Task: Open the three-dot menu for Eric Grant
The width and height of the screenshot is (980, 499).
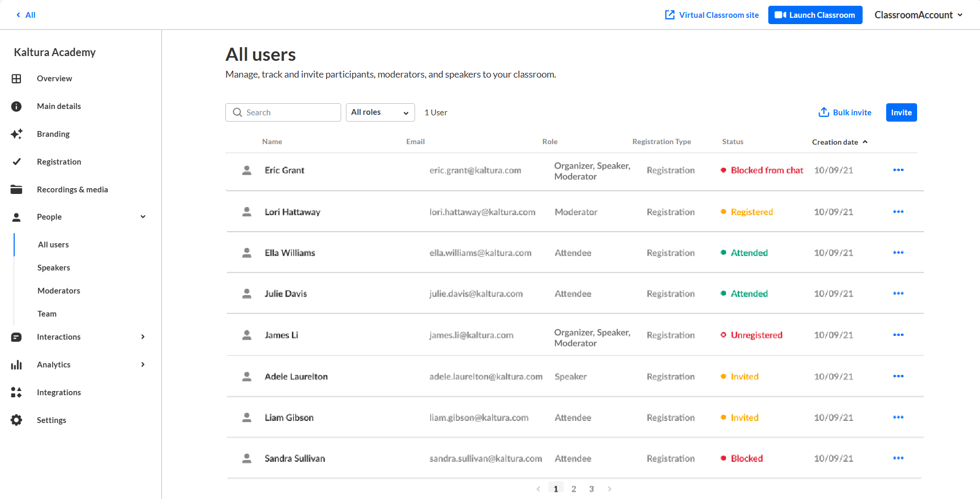Action: [898, 170]
